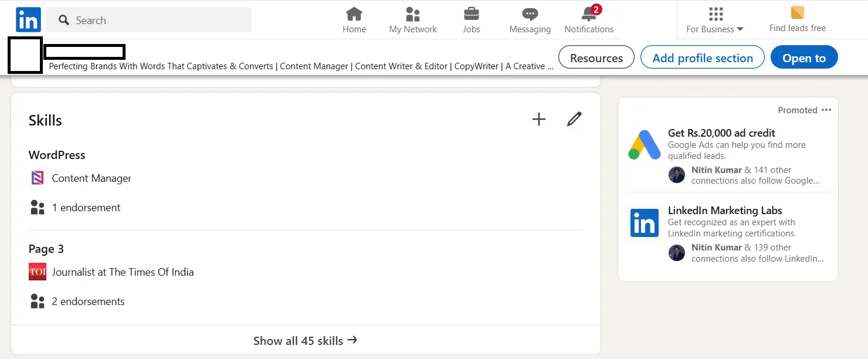Show all 45 skills
The width and height of the screenshot is (868, 359).
tap(305, 340)
